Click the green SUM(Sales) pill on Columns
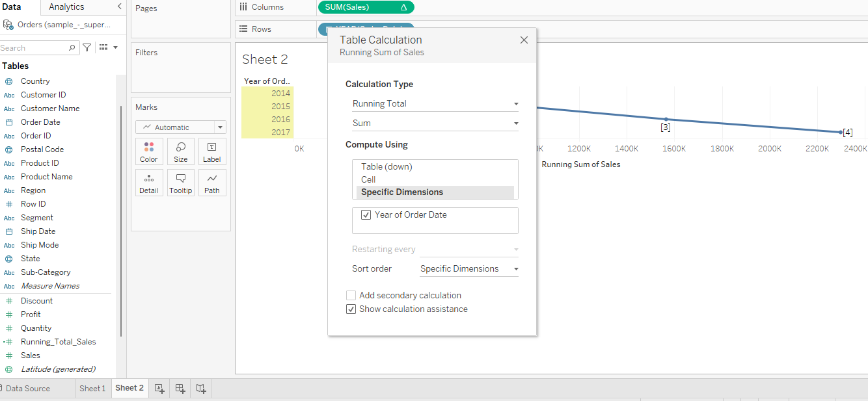Screen dimensions: 868x401 [365, 7]
